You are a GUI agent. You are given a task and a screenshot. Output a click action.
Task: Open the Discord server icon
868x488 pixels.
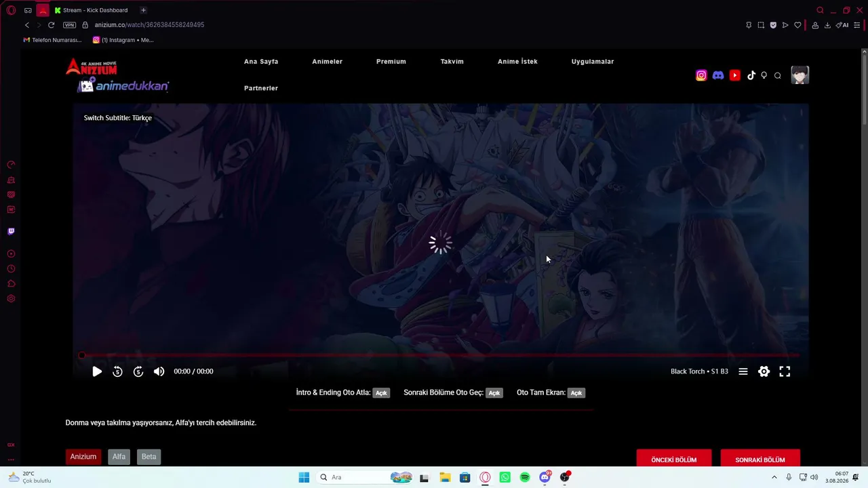click(x=718, y=75)
